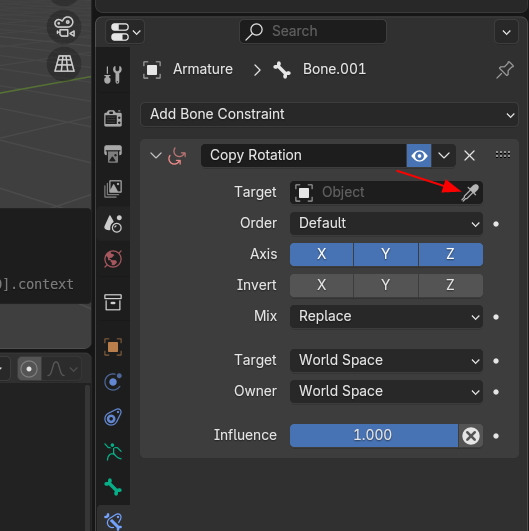
Task: Open the Mix Replace dropdown
Action: pos(386,317)
